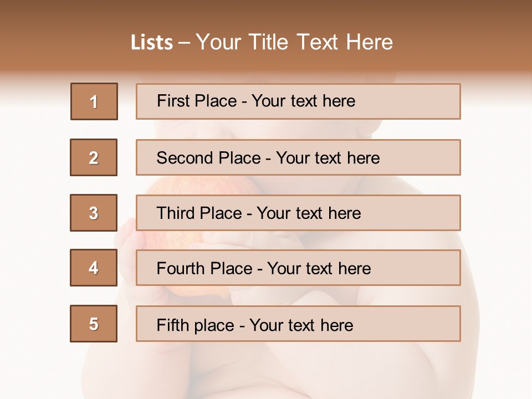Click the words 'Third Place'
Screen dimensions: 532x399
tap(199, 213)
